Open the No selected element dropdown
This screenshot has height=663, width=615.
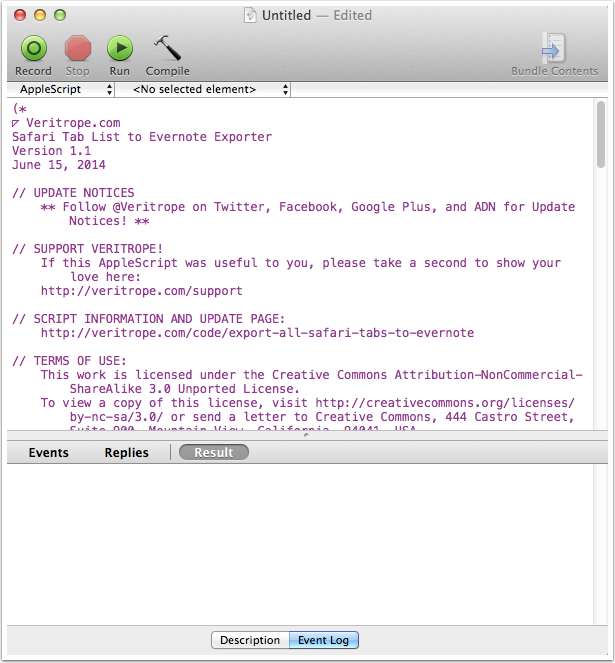tap(203, 89)
